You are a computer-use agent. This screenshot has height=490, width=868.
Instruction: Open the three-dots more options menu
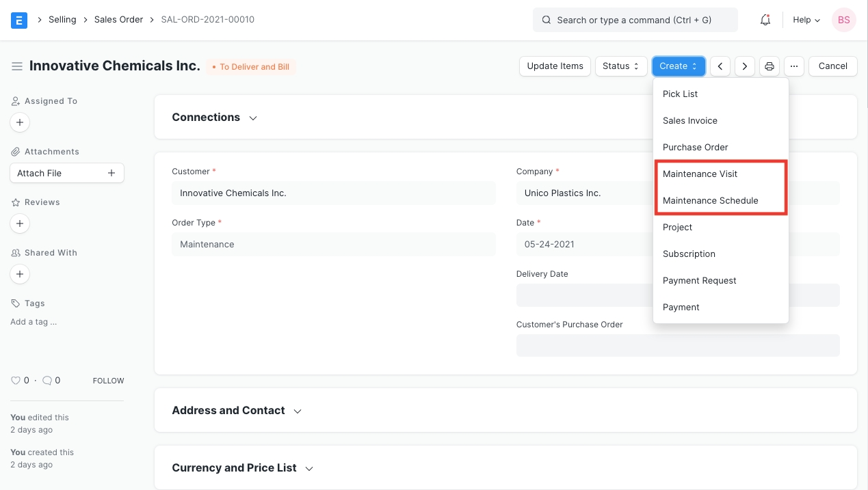pos(793,66)
